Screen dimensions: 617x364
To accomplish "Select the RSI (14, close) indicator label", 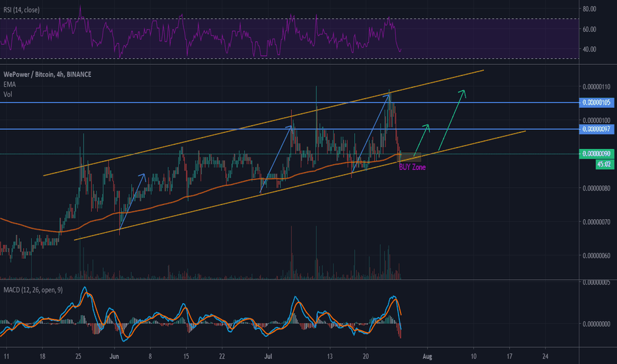I will [x=22, y=10].
